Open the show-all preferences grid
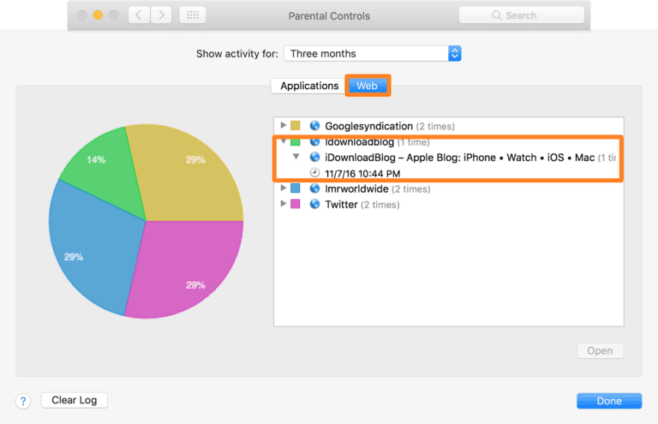This screenshot has height=424, width=658. point(192,15)
